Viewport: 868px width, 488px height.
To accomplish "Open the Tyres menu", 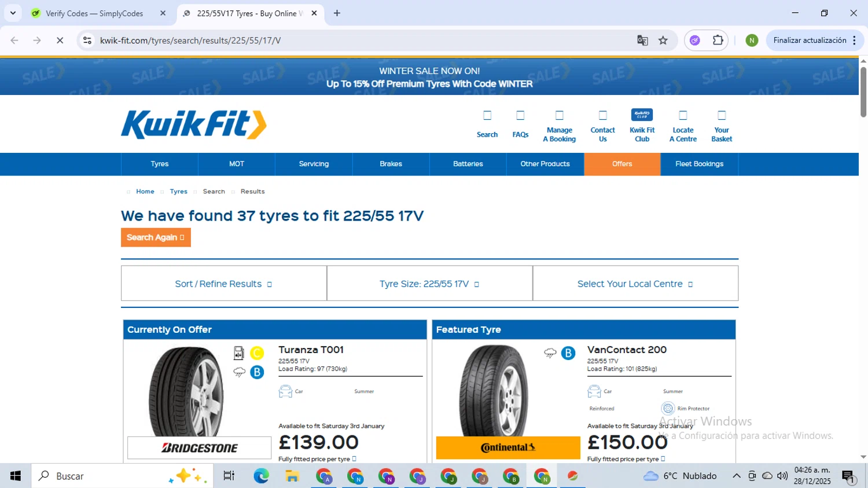I will click(x=160, y=164).
